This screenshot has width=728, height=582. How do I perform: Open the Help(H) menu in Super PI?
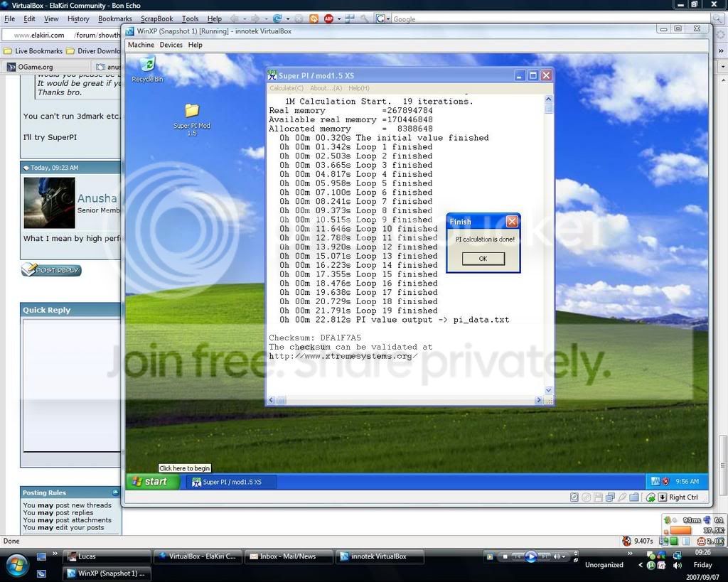click(x=359, y=88)
